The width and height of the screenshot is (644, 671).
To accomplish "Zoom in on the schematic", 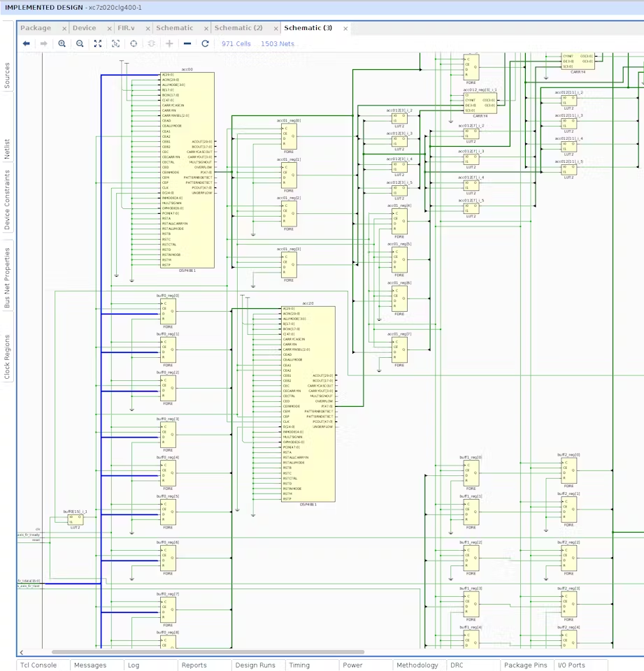I will [x=62, y=43].
